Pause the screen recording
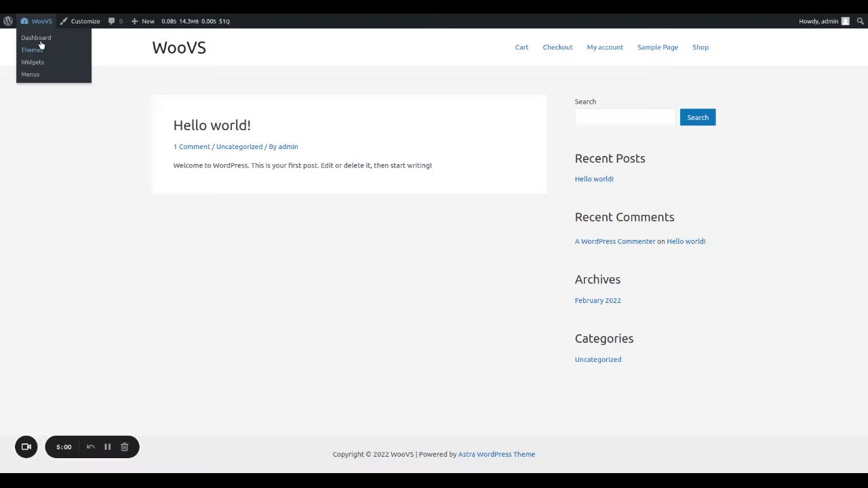Screen dimensions: 868x488 pyautogui.click(x=107, y=447)
